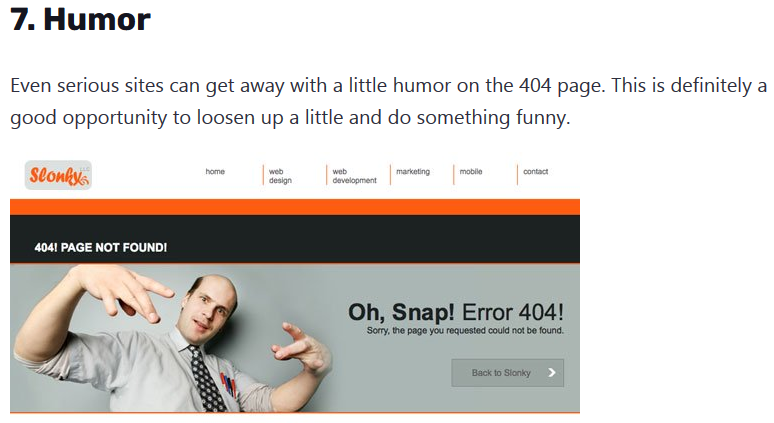
Task: Click the Oh, Snap! Error 404! headline
Action: (x=456, y=312)
